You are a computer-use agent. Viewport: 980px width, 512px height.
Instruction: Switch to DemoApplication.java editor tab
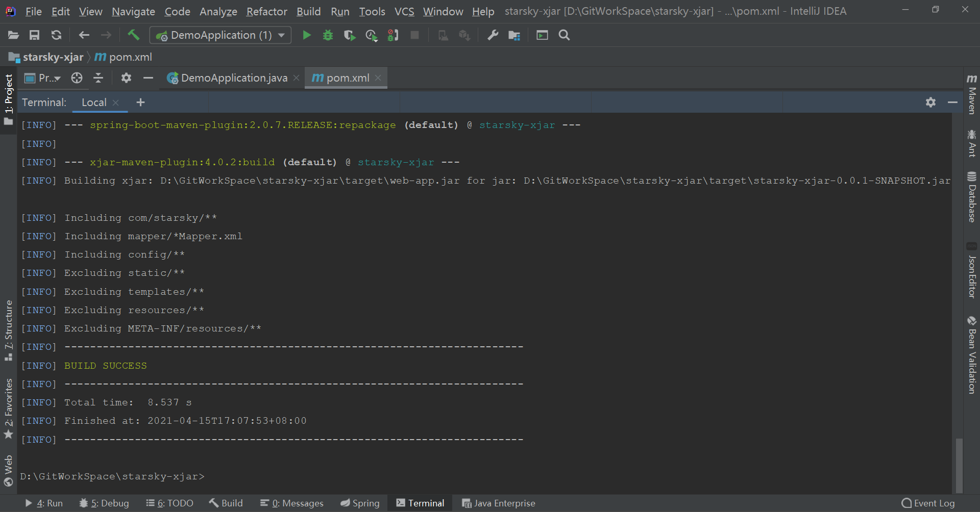227,78
